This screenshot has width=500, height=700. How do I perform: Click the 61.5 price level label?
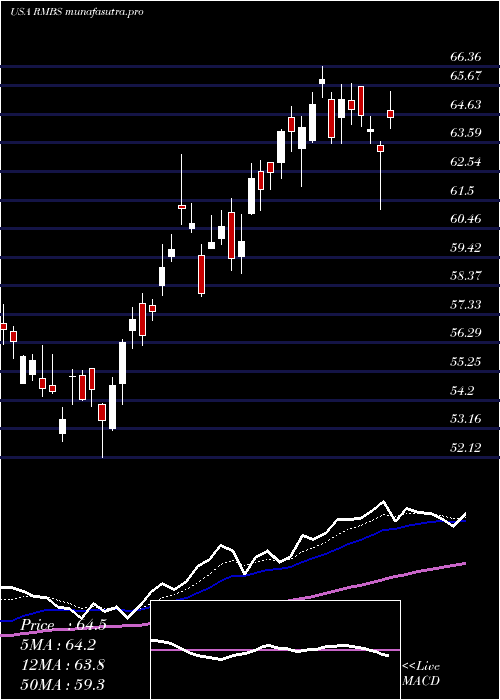point(462,191)
